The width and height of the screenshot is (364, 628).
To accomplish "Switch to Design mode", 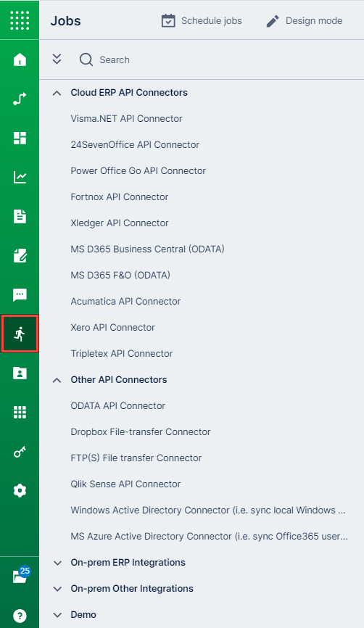I will [x=305, y=21].
